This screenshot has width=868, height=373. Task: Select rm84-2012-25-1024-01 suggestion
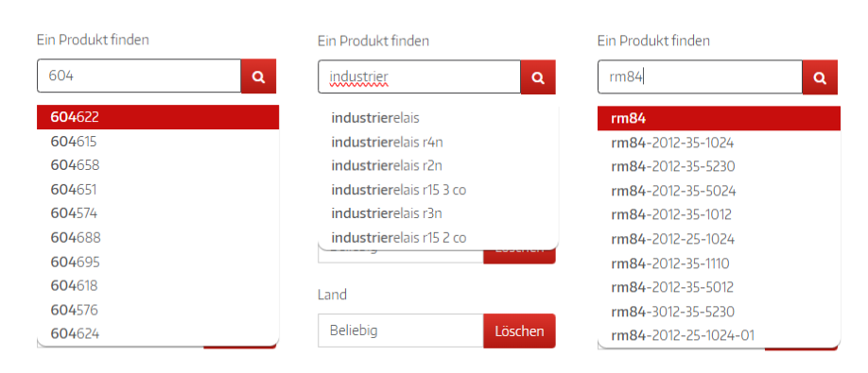click(720, 335)
